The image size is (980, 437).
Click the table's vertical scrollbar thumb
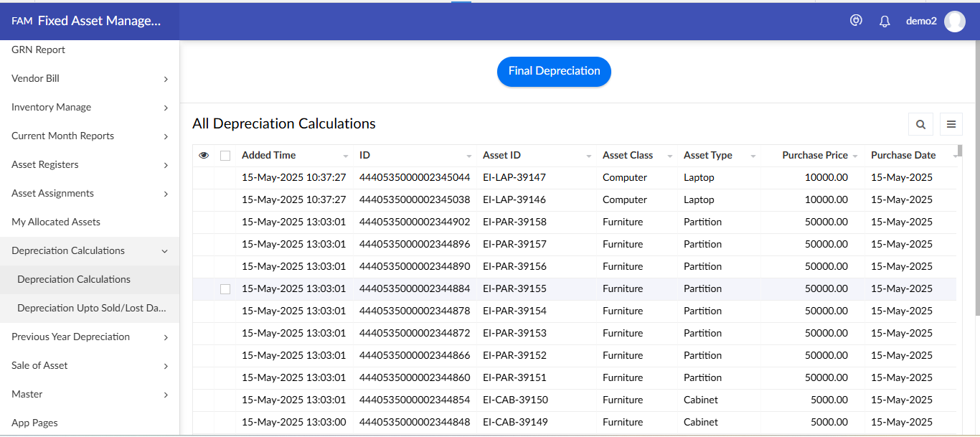[x=960, y=151]
